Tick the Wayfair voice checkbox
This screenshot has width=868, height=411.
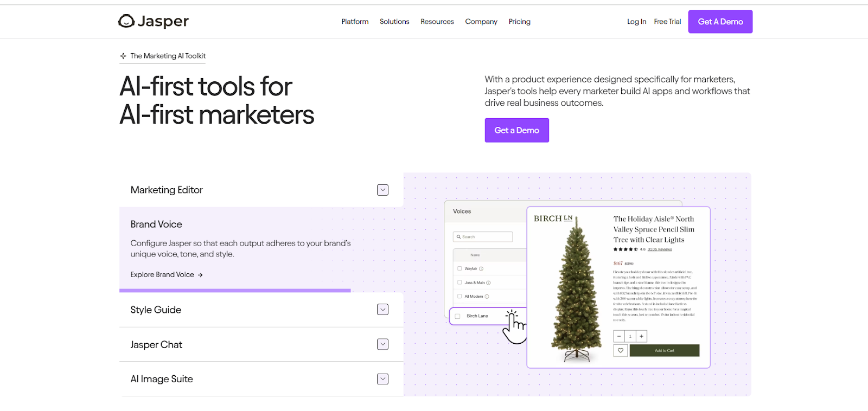point(459,268)
